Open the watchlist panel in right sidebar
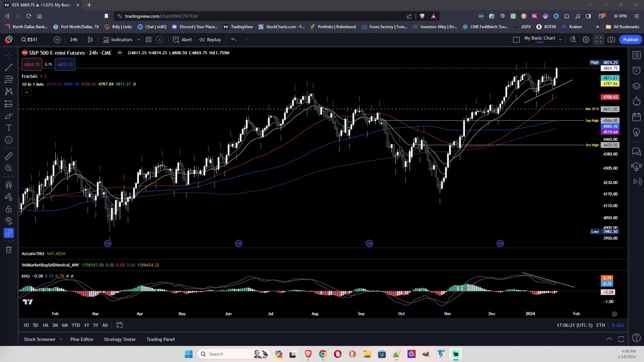This screenshot has width=644, height=362. pos(636,55)
